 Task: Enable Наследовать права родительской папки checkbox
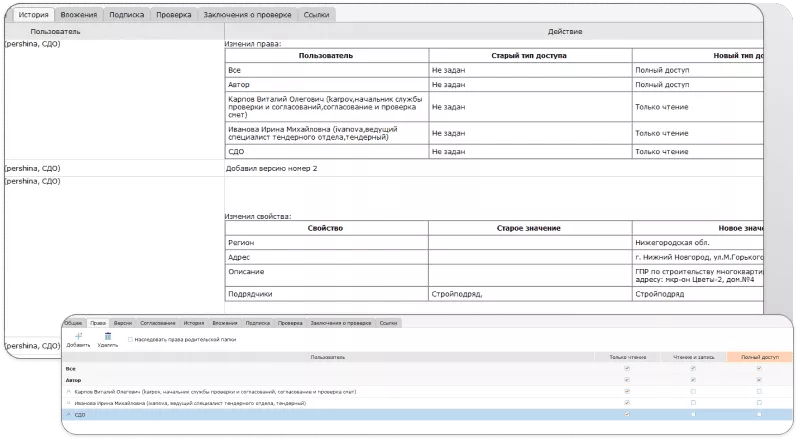tap(130, 340)
